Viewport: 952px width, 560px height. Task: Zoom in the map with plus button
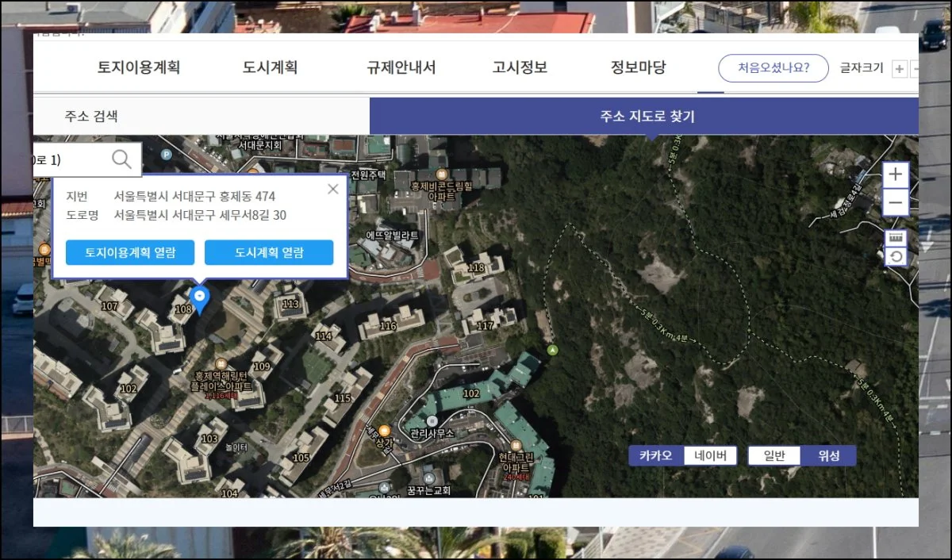(896, 175)
